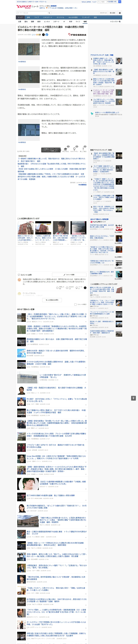Share article on Facebook
This screenshot has width=138, height=644.
click(x=47, y=35)
